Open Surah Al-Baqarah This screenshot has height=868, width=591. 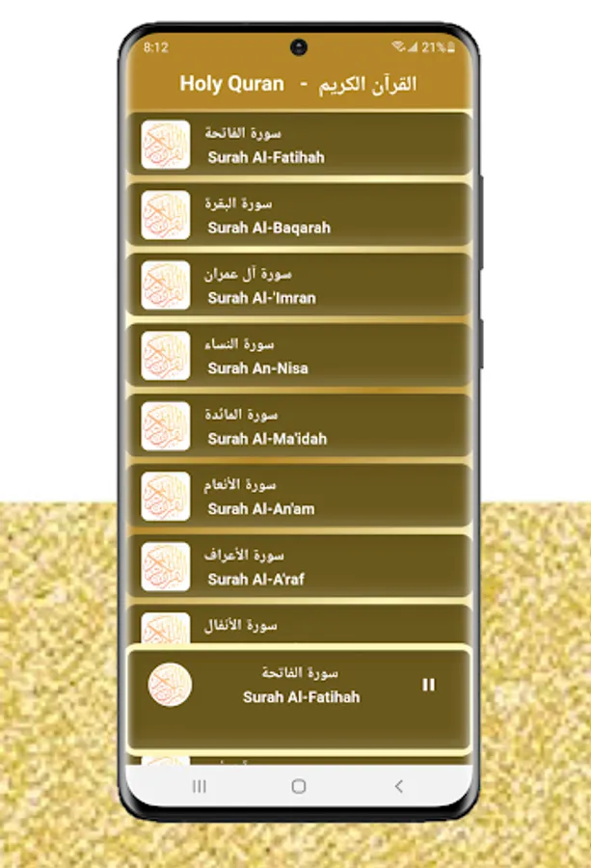pyautogui.click(x=299, y=214)
